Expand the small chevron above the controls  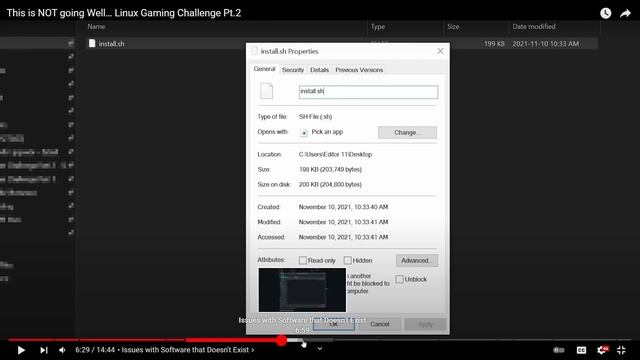tap(320, 349)
